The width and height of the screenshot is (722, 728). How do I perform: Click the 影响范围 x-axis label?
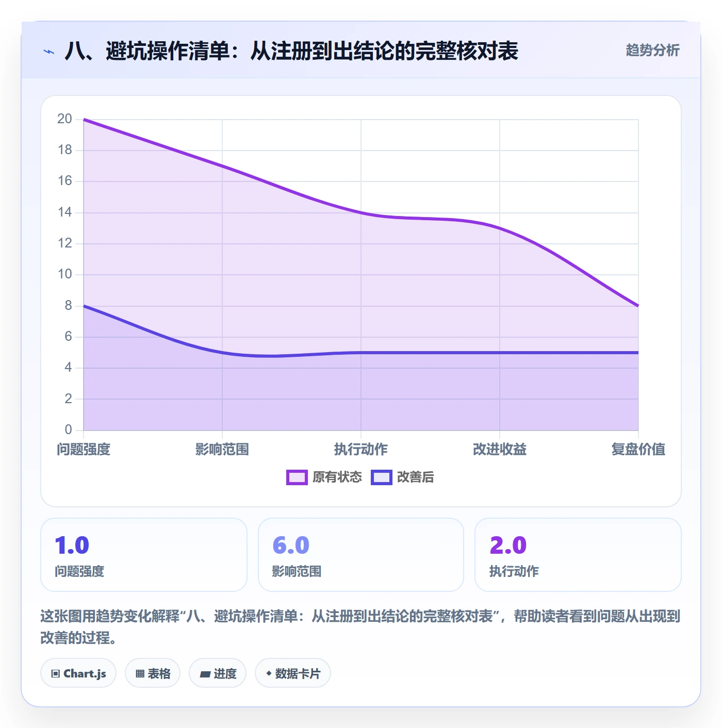click(222, 450)
